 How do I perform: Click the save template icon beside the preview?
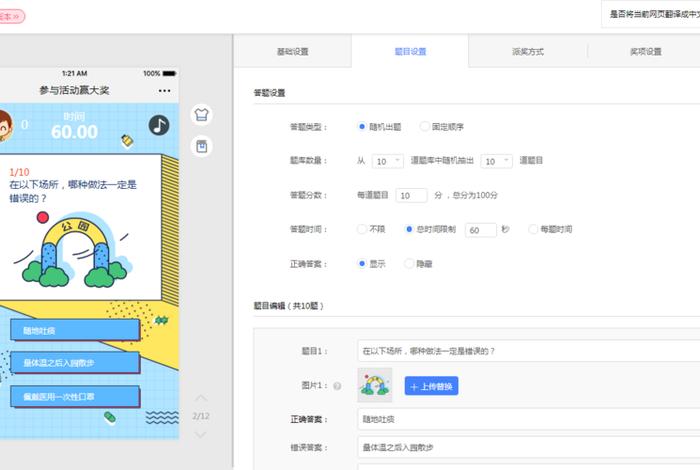pos(201,146)
